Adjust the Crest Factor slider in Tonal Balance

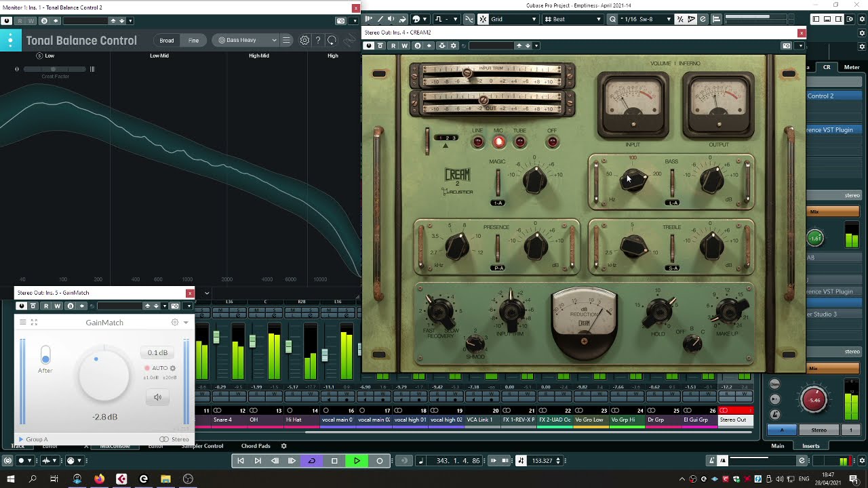click(56, 69)
